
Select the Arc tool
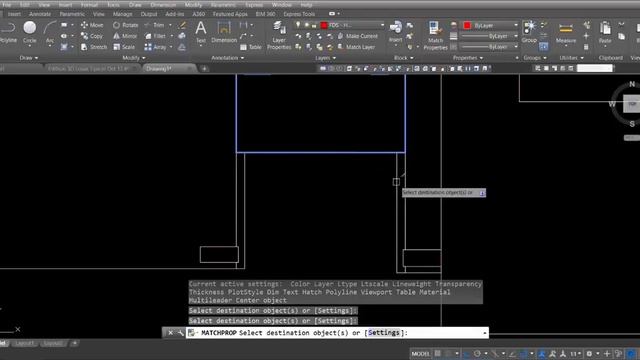coord(50,32)
